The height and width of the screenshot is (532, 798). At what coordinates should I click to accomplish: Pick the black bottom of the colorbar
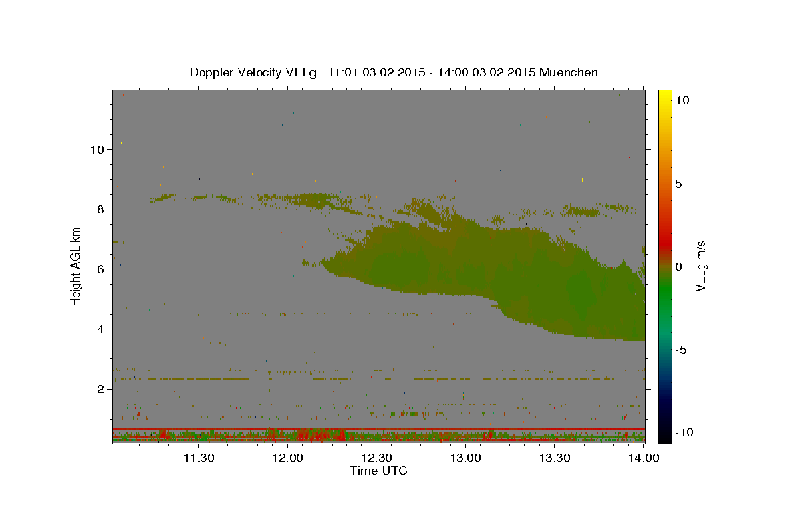[x=664, y=436]
